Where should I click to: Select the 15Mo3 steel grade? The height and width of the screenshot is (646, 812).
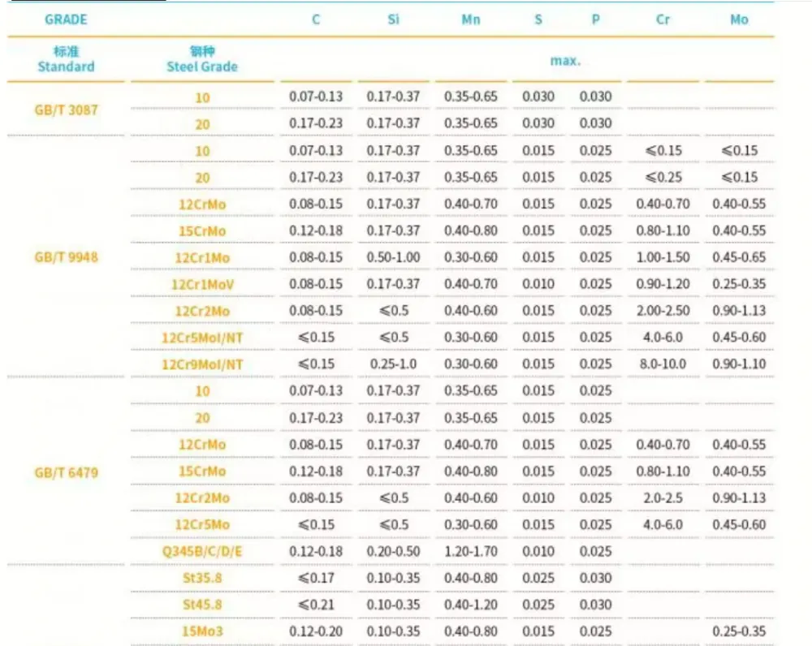coord(202,631)
